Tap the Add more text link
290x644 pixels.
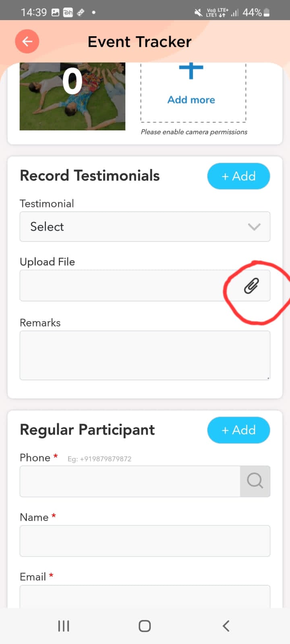point(191,100)
